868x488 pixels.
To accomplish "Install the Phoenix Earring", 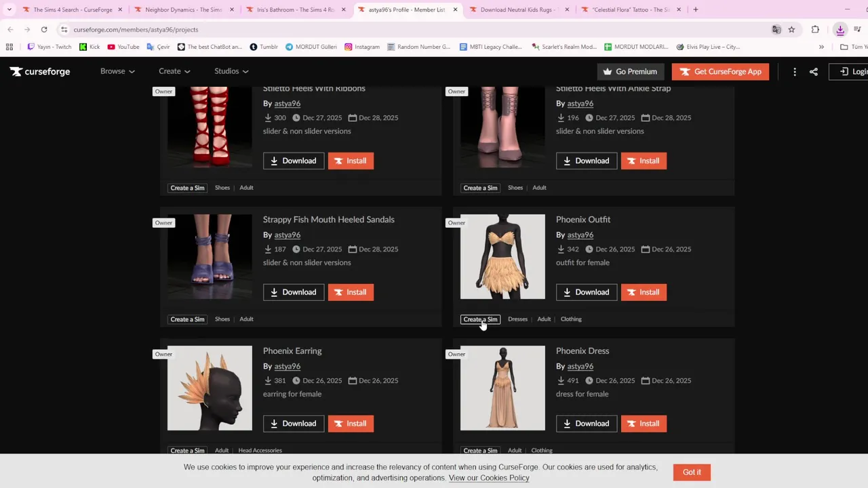I will (351, 424).
